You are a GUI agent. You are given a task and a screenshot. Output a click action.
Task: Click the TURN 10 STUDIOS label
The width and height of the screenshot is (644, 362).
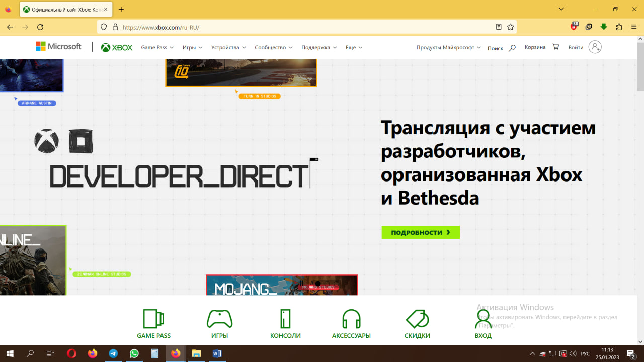pyautogui.click(x=260, y=96)
